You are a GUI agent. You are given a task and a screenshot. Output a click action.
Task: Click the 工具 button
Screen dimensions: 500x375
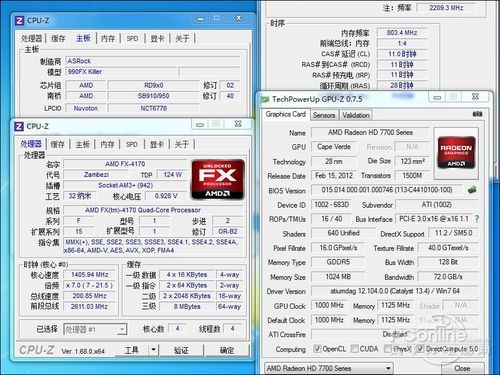pyautogui.click(x=132, y=350)
